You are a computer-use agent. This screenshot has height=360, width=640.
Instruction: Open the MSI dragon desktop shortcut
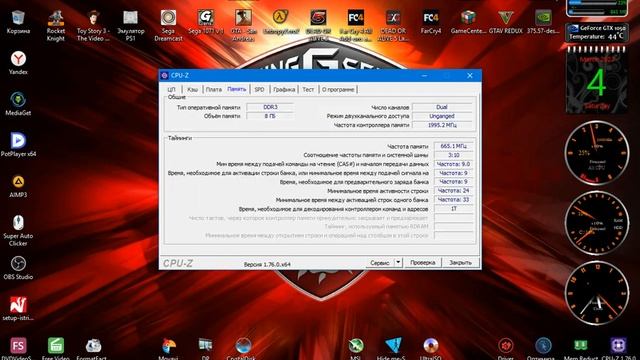[356, 348]
